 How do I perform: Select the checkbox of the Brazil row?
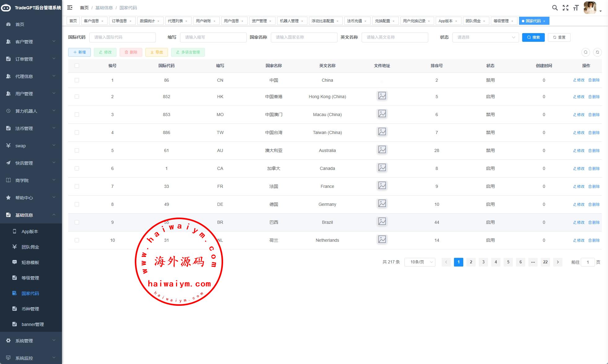pos(77,222)
